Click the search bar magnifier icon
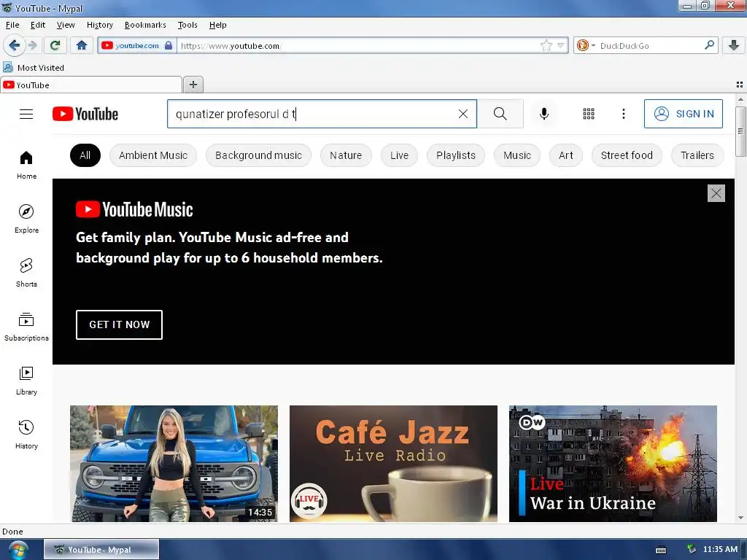747x560 pixels. (x=709, y=45)
